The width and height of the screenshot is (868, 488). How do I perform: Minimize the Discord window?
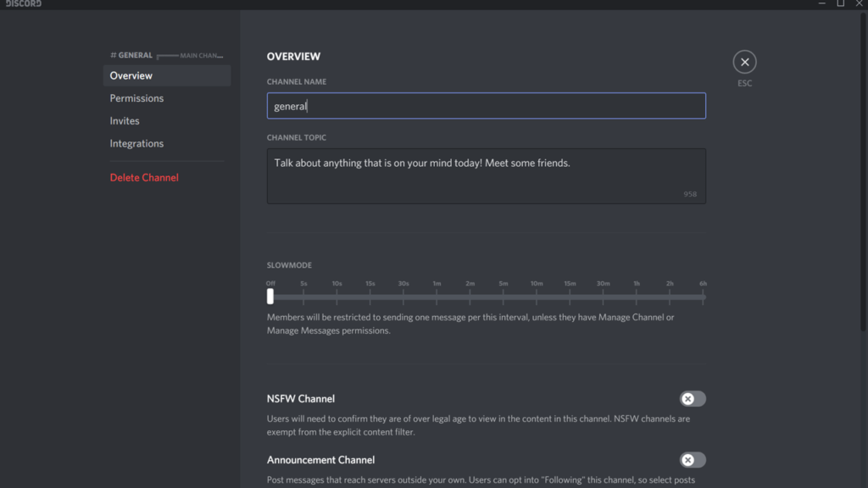821,3
